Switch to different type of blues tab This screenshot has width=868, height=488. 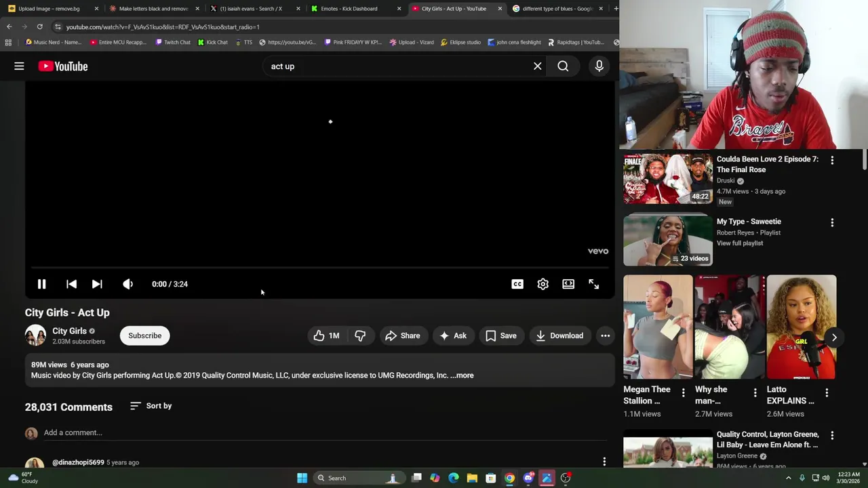tap(557, 8)
